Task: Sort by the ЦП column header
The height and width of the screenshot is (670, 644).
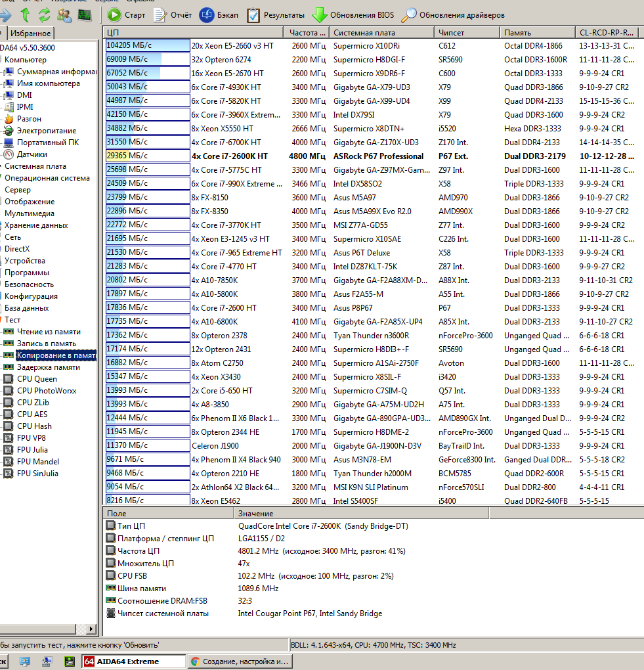Action: click(193, 32)
